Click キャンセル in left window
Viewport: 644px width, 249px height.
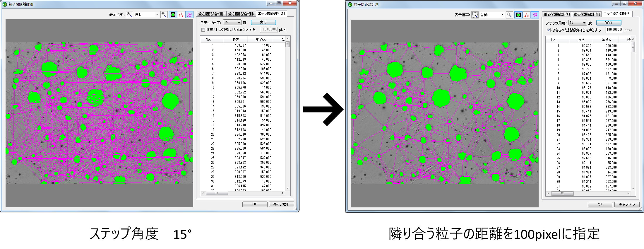coord(281,204)
